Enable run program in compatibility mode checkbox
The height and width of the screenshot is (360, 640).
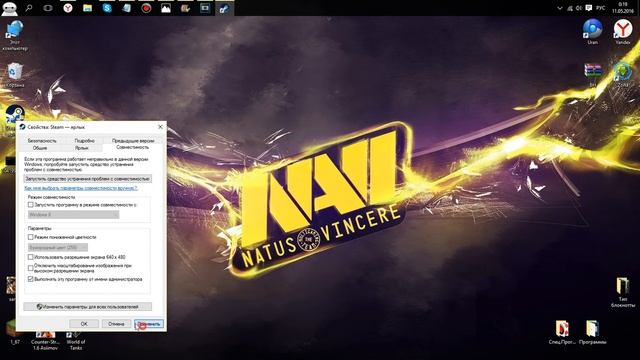31,205
